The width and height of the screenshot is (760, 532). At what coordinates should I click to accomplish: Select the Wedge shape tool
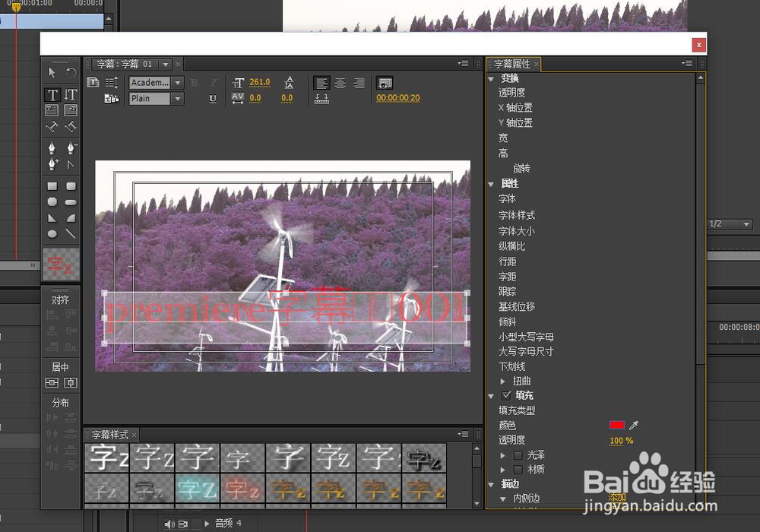(52, 218)
